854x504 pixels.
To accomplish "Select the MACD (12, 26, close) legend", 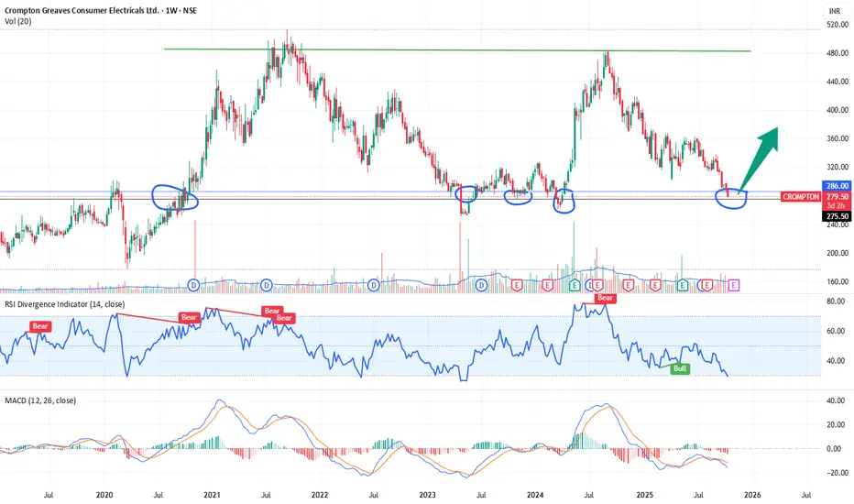I will tap(40, 400).
